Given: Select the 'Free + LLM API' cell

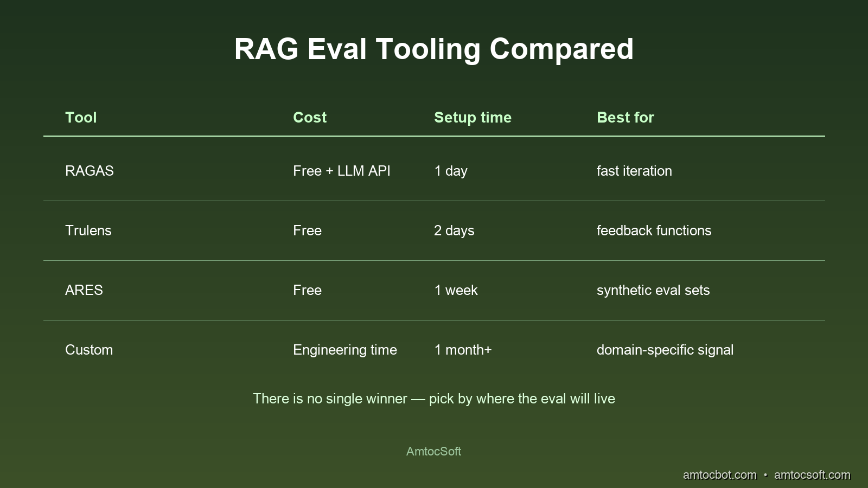Looking at the screenshot, I should pos(342,171).
